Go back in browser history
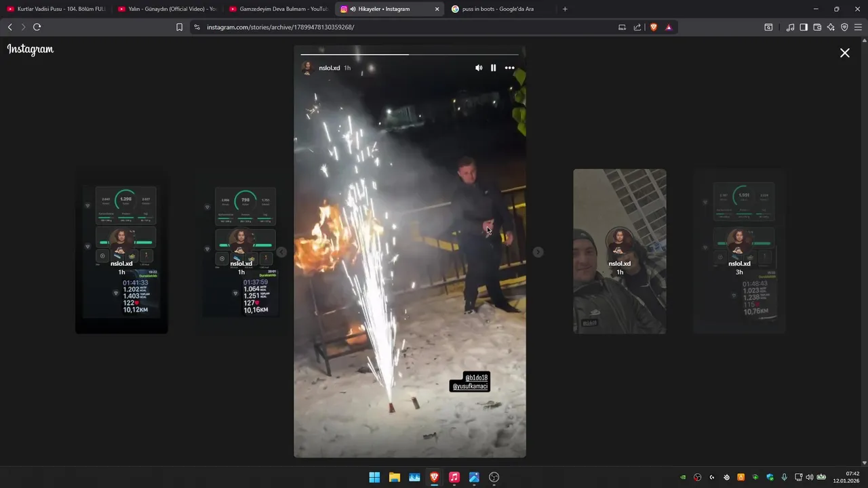Viewport: 868px width, 488px height. 9,27
